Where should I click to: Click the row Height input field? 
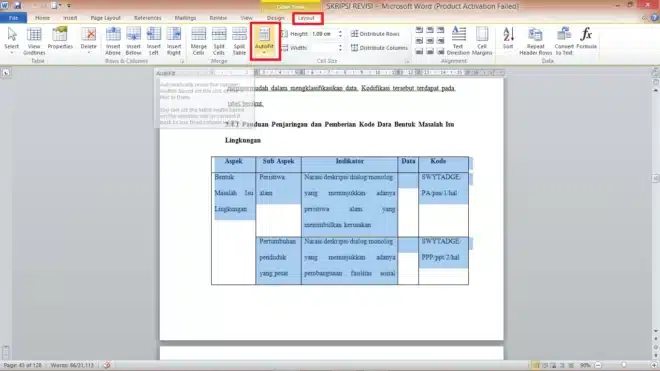[x=324, y=34]
